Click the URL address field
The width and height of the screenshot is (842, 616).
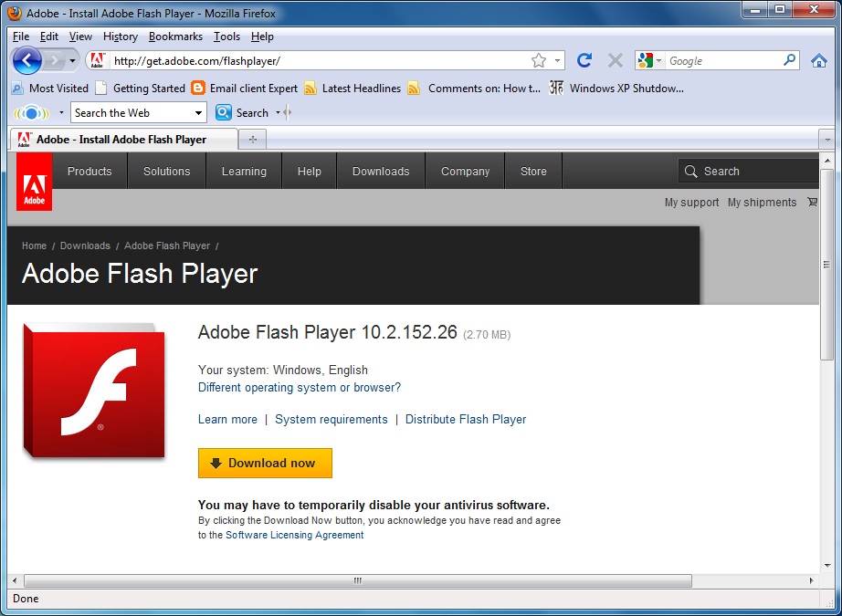(320, 60)
